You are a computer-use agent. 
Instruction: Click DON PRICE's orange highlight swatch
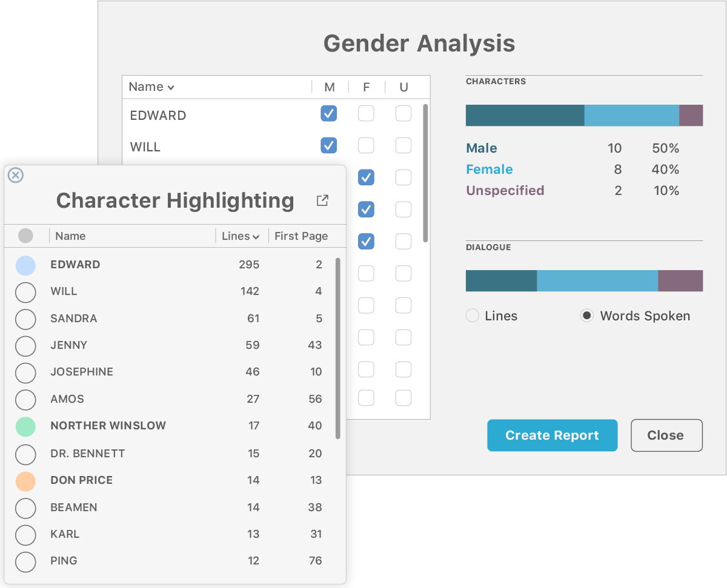coord(25,481)
